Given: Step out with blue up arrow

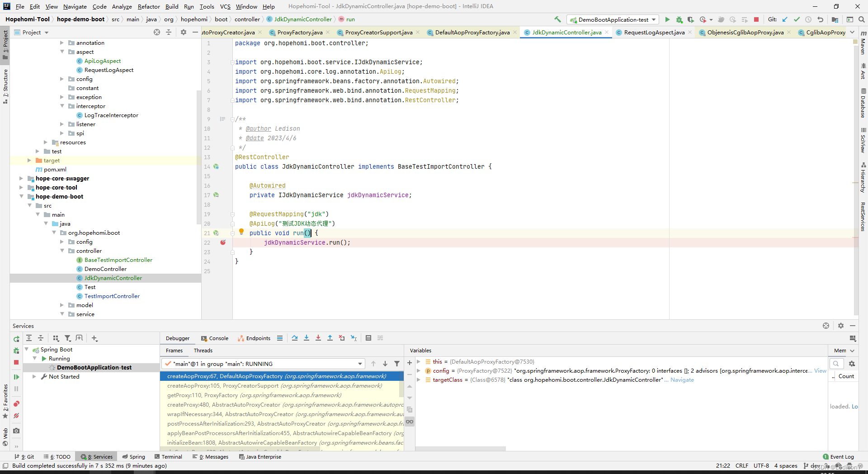Looking at the screenshot, I should coord(330,338).
